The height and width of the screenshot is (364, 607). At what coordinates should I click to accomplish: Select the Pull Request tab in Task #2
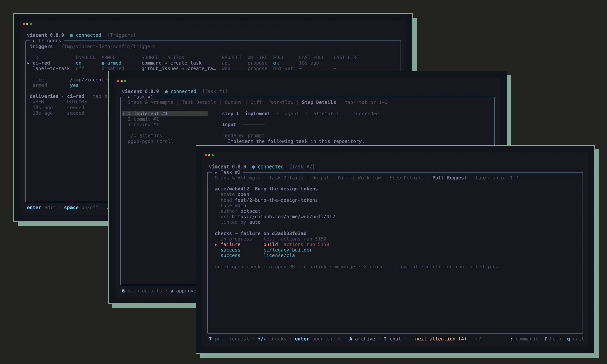(450, 178)
